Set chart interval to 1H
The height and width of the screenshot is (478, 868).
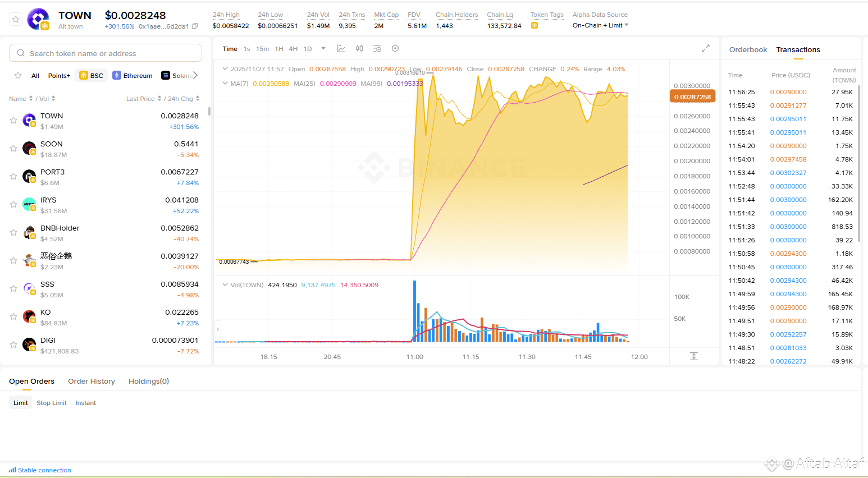click(279, 49)
